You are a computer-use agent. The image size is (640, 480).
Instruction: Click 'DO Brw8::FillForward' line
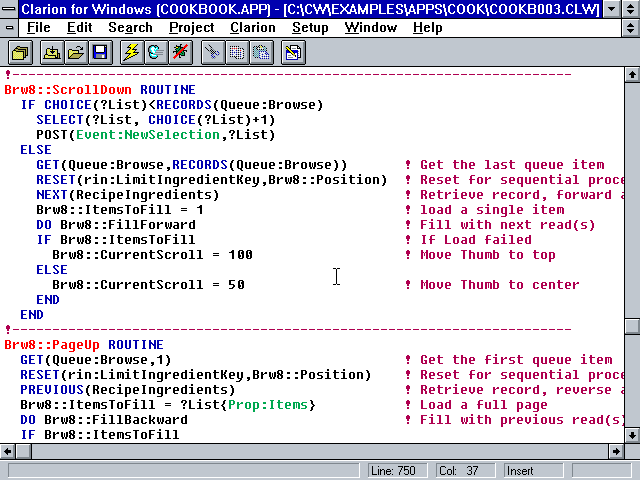pyautogui.click(x=116, y=225)
